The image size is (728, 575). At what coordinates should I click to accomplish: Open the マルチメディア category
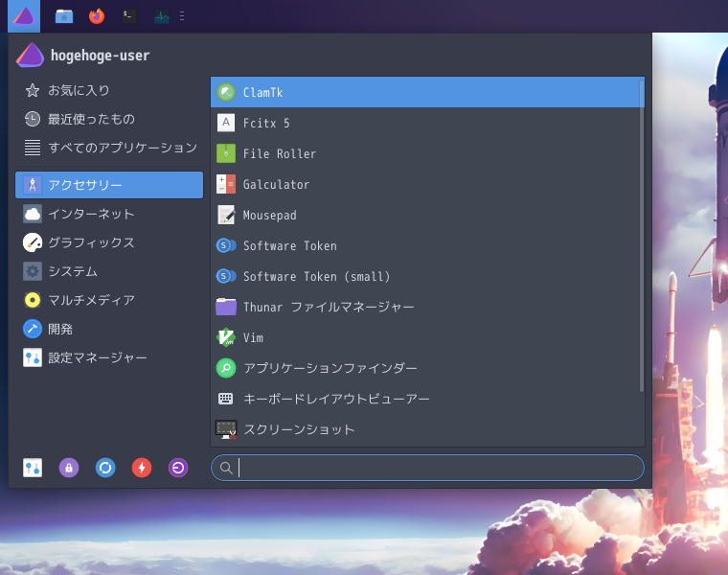coord(109,300)
